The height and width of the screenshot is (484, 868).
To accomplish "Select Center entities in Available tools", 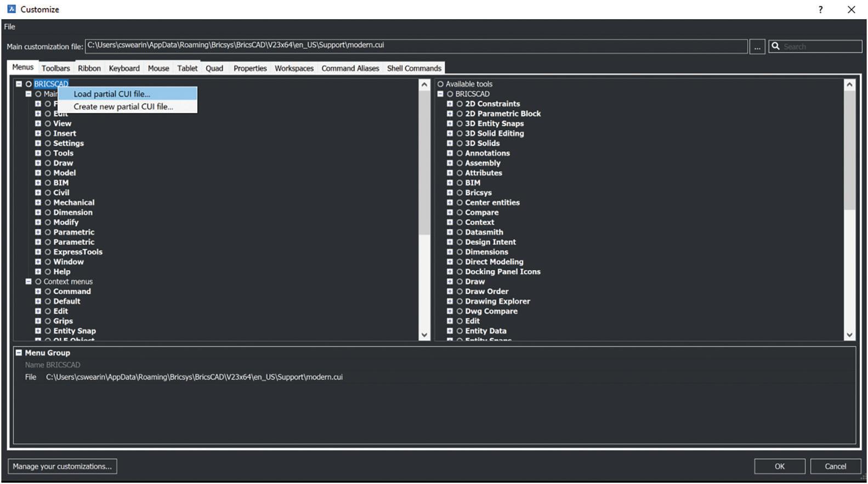I will [492, 202].
